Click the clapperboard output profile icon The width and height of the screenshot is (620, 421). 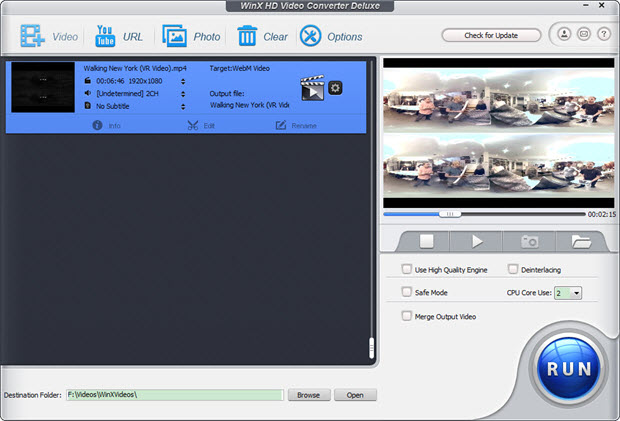point(312,88)
